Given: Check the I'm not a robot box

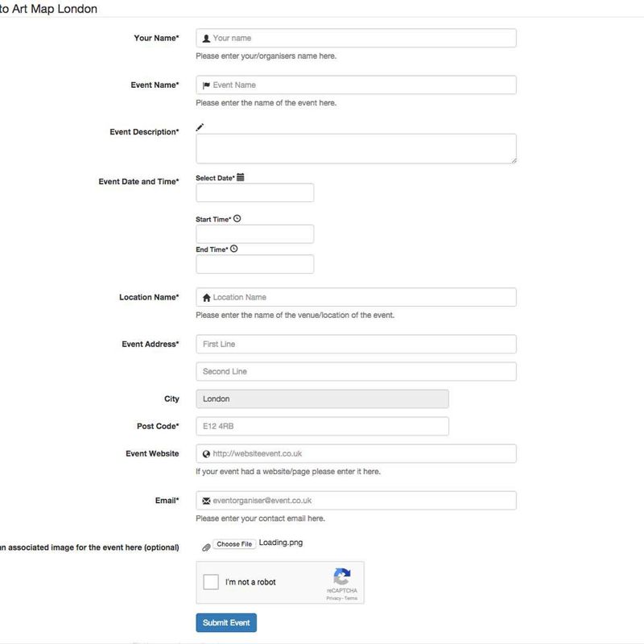Looking at the screenshot, I should [x=211, y=582].
